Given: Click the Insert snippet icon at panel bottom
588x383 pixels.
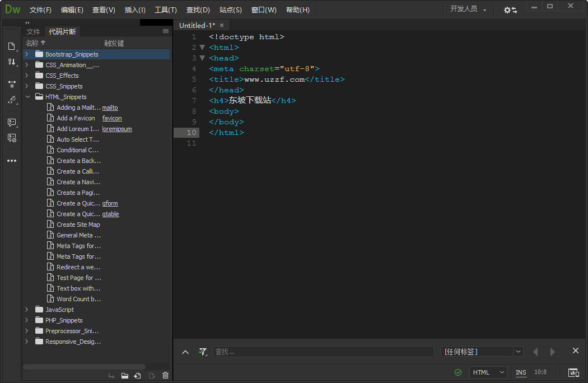Looking at the screenshot, I should (x=111, y=376).
